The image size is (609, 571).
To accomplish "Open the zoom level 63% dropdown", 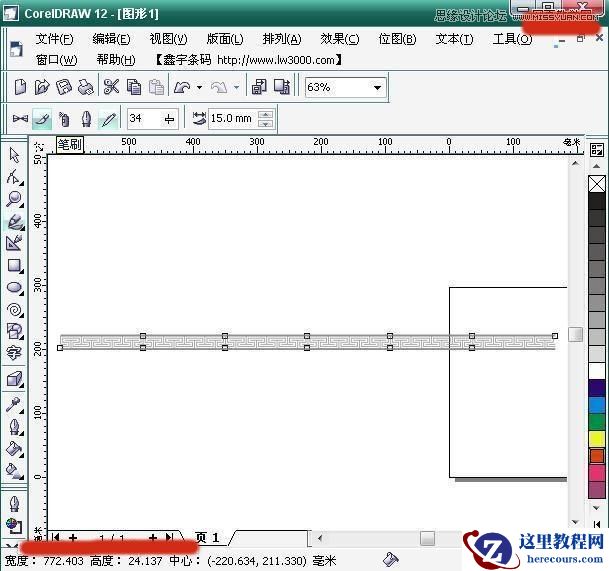I will (377, 87).
